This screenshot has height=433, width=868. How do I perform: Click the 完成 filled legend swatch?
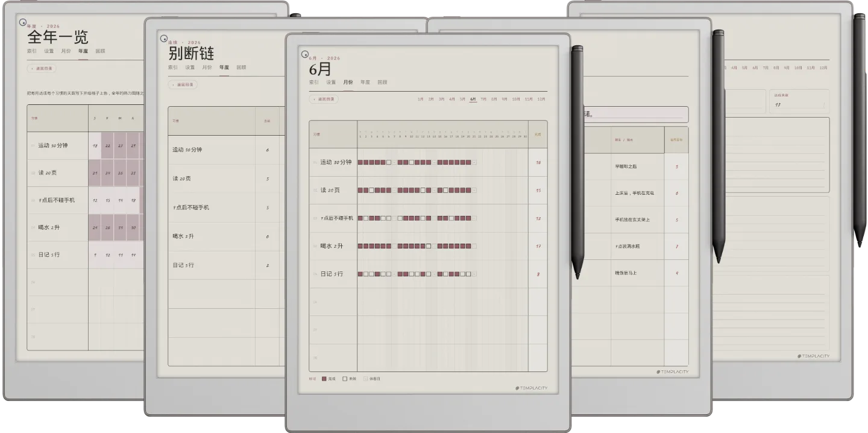pos(324,379)
